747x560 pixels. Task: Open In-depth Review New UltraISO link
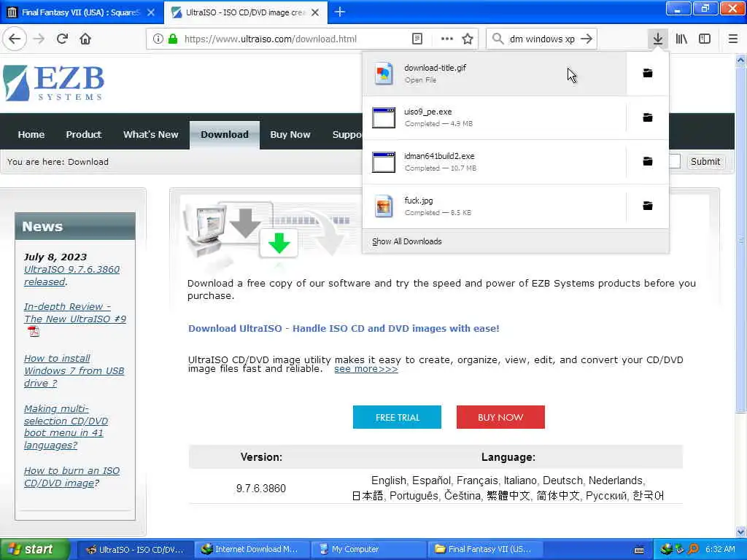[x=75, y=313]
